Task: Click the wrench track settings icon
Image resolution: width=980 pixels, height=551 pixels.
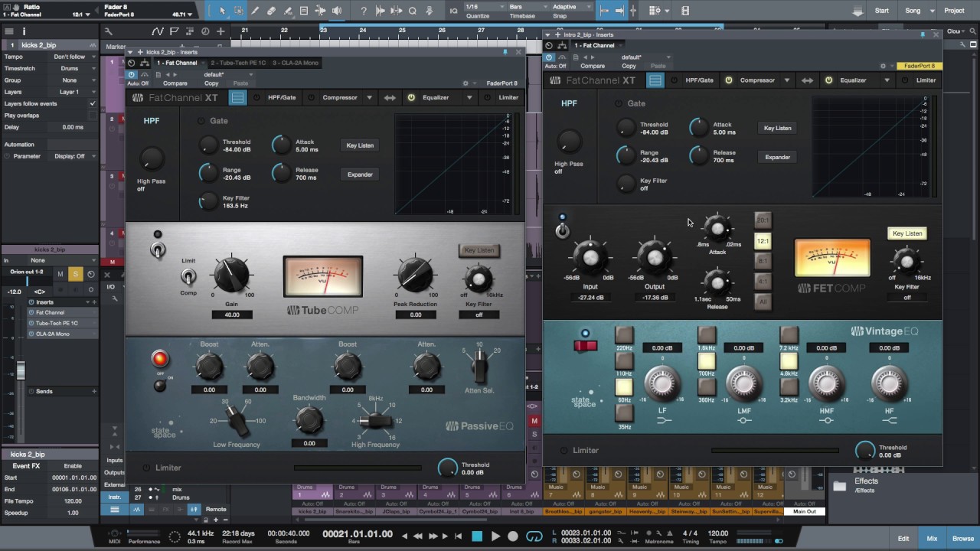Action: tap(109, 31)
